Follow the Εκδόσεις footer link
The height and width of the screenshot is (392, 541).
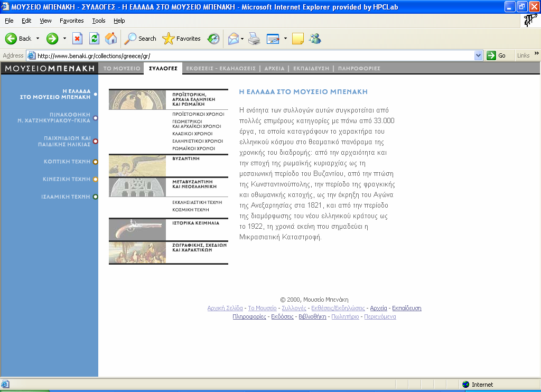[282, 317]
